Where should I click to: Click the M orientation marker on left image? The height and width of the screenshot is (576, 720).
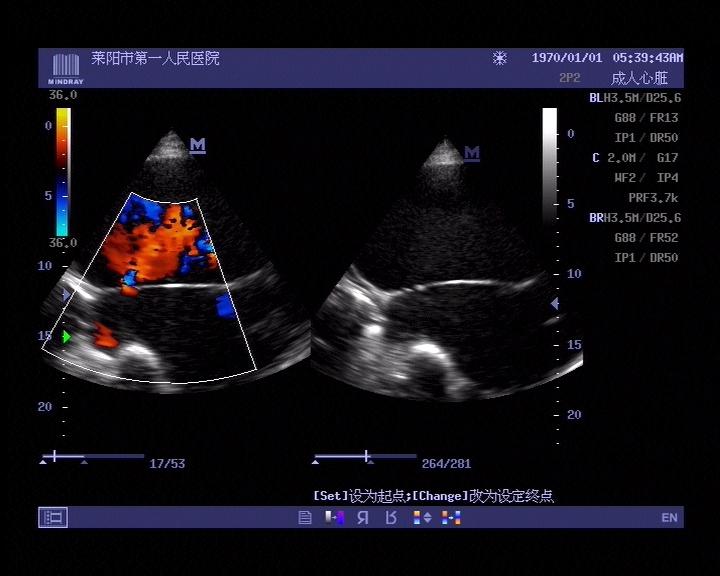[x=197, y=145]
